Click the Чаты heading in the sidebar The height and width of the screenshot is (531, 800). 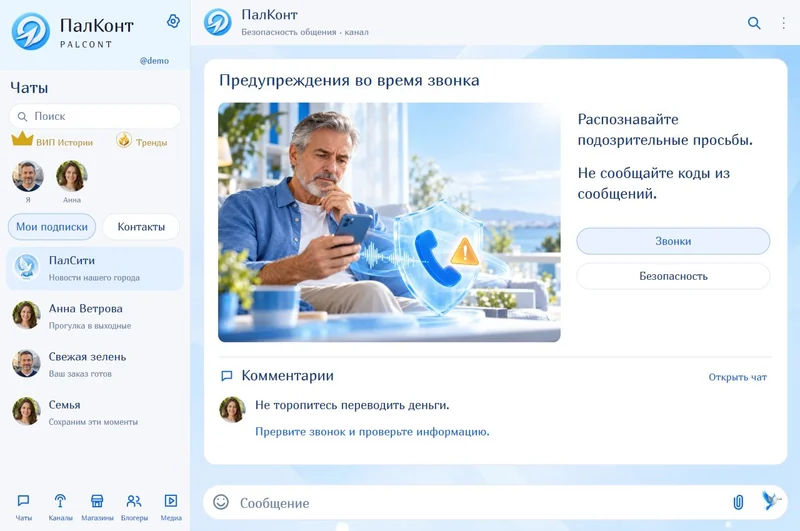coord(29,88)
